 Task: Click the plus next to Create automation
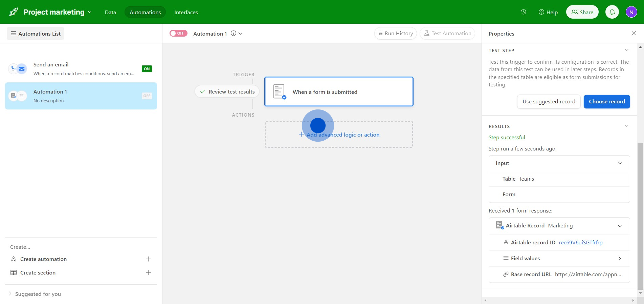[148, 259]
